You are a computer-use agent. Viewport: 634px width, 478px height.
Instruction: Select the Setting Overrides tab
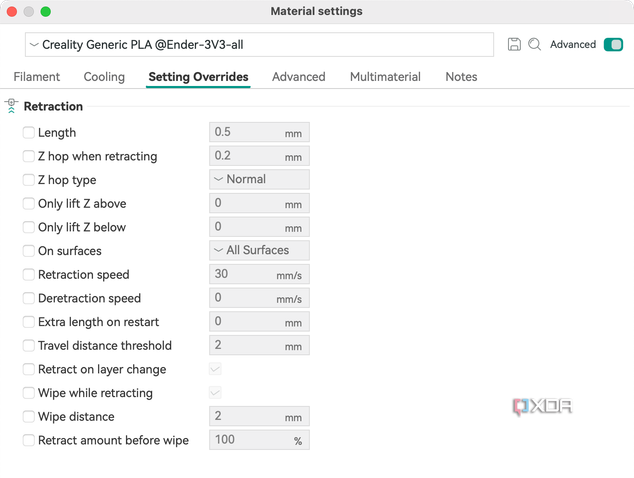pyautogui.click(x=198, y=76)
